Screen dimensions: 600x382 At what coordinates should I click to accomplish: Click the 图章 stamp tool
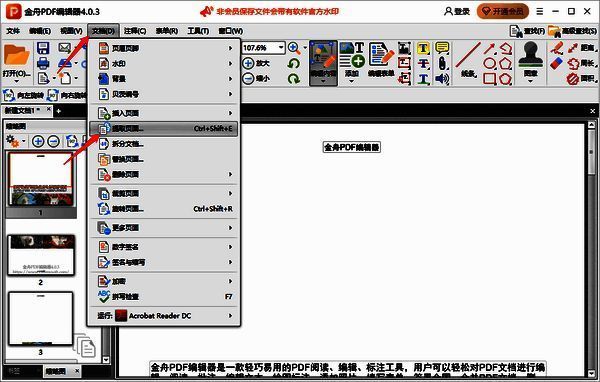(530, 61)
